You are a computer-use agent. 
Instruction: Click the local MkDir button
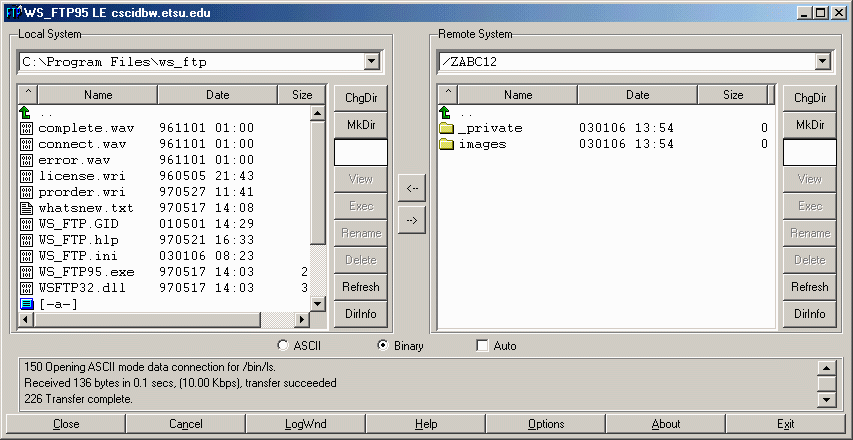pyautogui.click(x=362, y=125)
